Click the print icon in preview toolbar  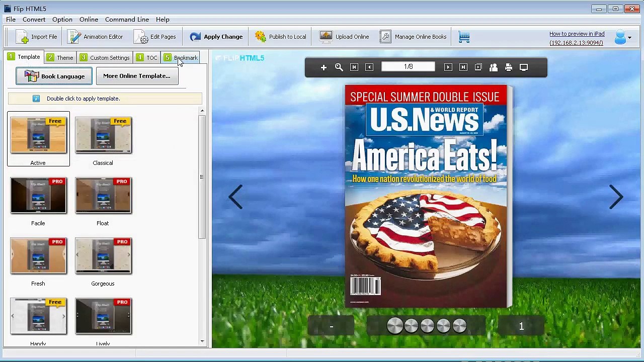[509, 67]
